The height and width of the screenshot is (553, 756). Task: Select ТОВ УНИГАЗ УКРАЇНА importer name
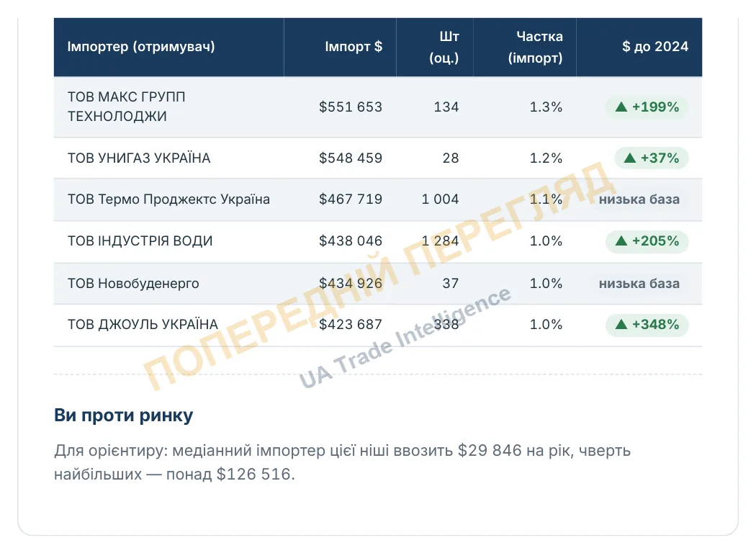pyautogui.click(x=139, y=158)
